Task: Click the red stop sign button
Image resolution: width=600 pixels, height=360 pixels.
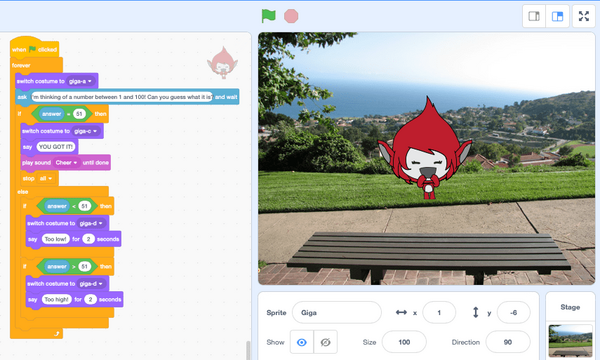Action: (x=291, y=16)
